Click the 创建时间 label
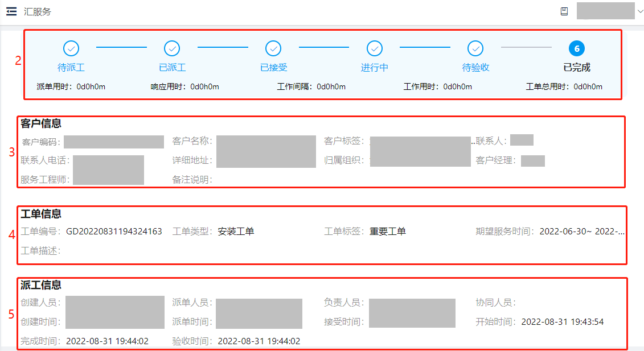 click(40, 322)
